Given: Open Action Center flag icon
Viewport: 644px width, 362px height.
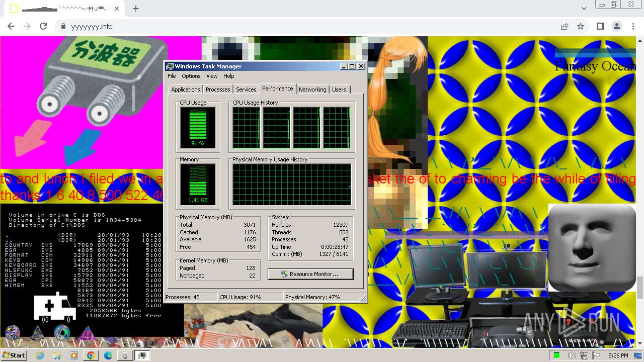Looking at the screenshot, I should [596, 355].
